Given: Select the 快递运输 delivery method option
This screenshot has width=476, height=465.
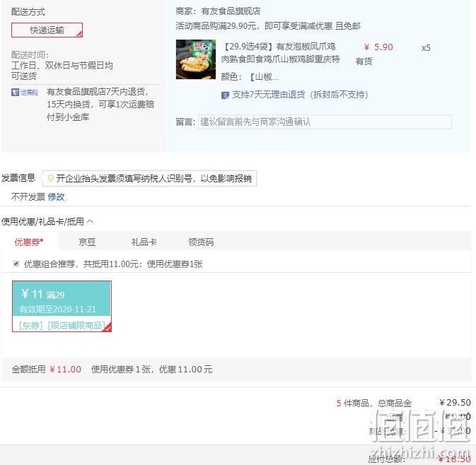Looking at the screenshot, I should click(x=47, y=30).
